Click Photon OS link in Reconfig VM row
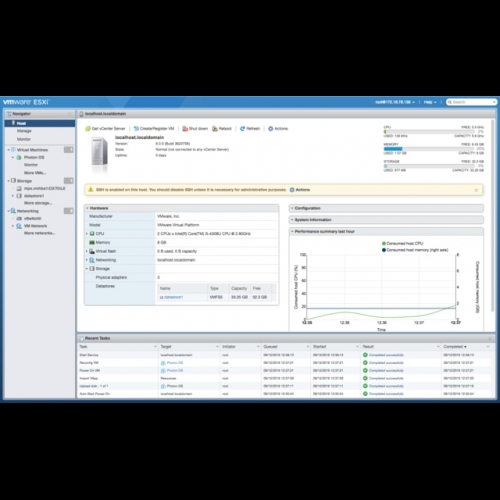500x500 pixels. click(x=175, y=363)
